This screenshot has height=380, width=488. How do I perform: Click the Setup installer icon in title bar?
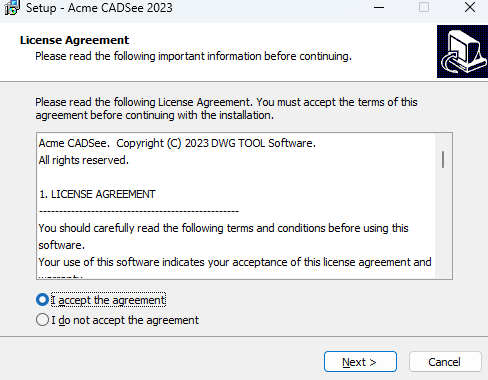pyautogui.click(x=12, y=7)
